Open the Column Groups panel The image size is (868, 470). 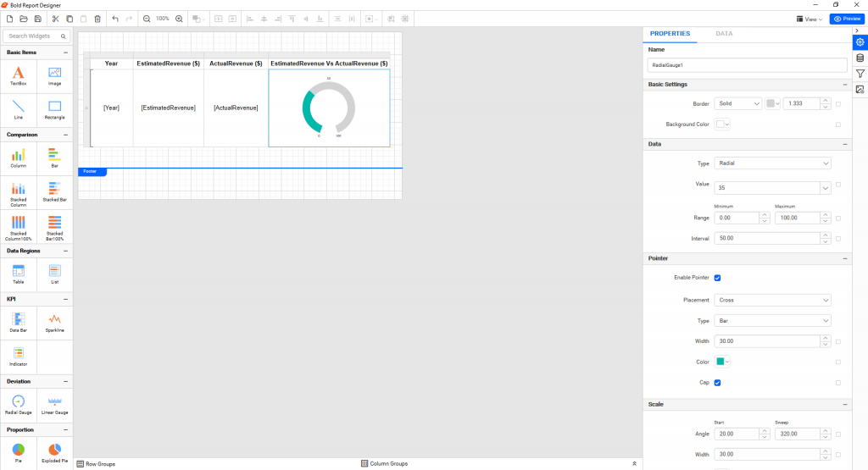click(x=384, y=463)
